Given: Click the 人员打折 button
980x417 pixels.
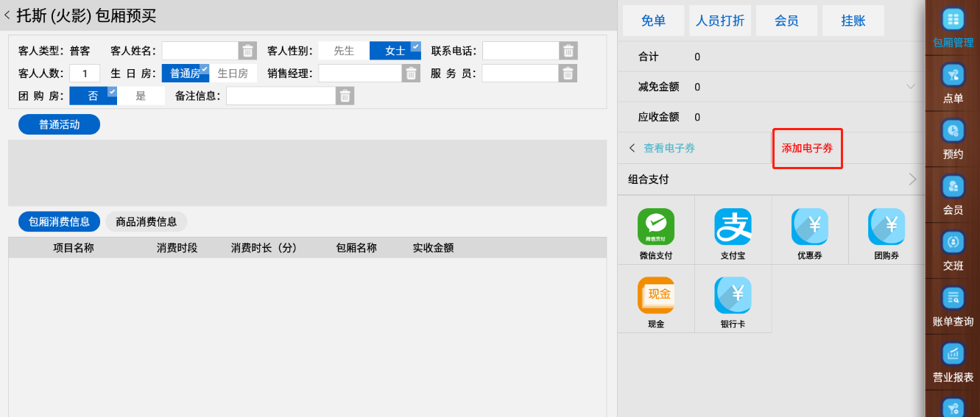Looking at the screenshot, I should tap(720, 21).
